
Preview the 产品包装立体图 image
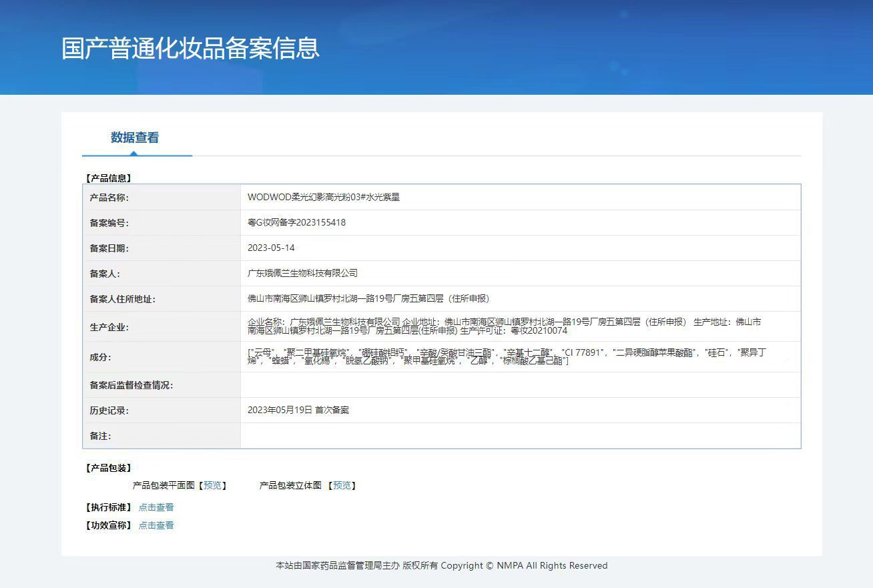342,485
